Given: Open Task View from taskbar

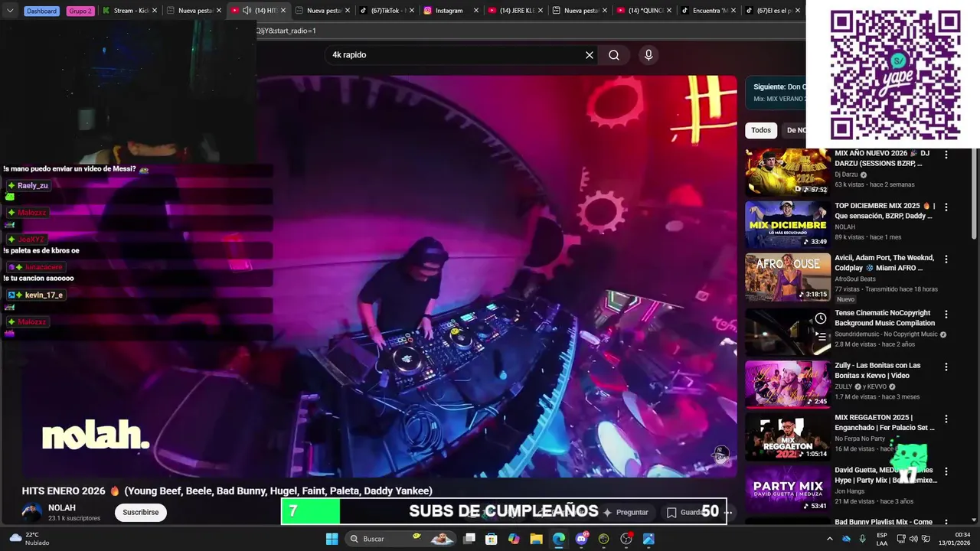Looking at the screenshot, I should point(469,539).
